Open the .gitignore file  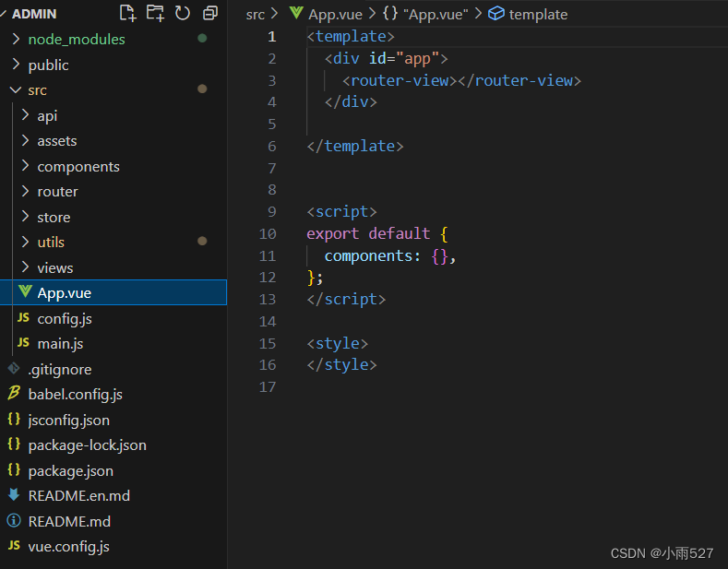[60, 370]
